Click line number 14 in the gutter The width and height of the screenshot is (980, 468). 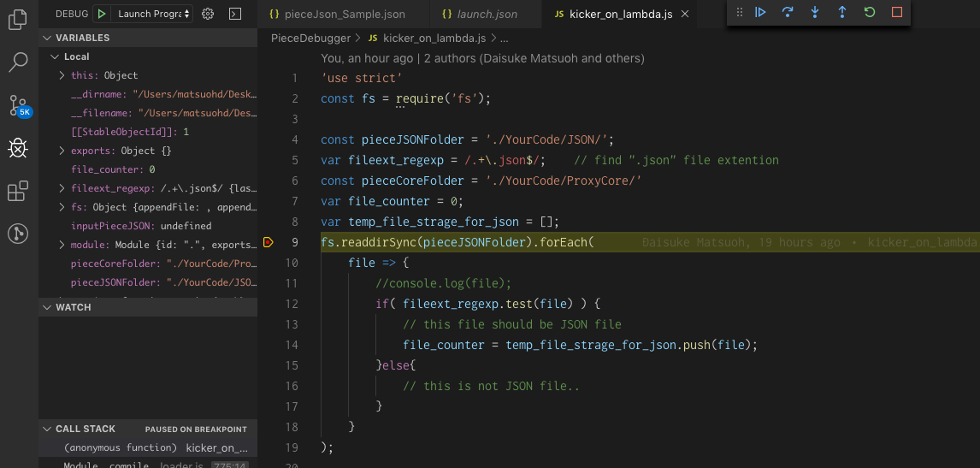(292, 345)
